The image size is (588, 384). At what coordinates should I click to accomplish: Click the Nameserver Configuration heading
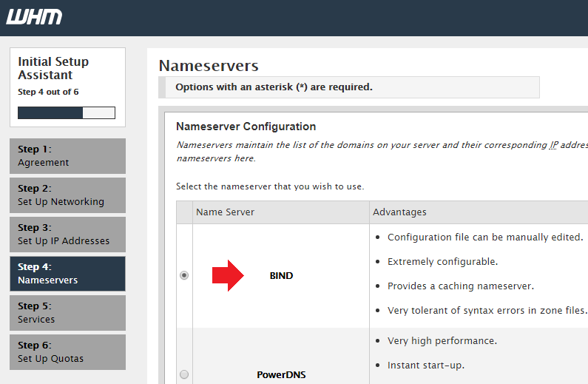(246, 127)
